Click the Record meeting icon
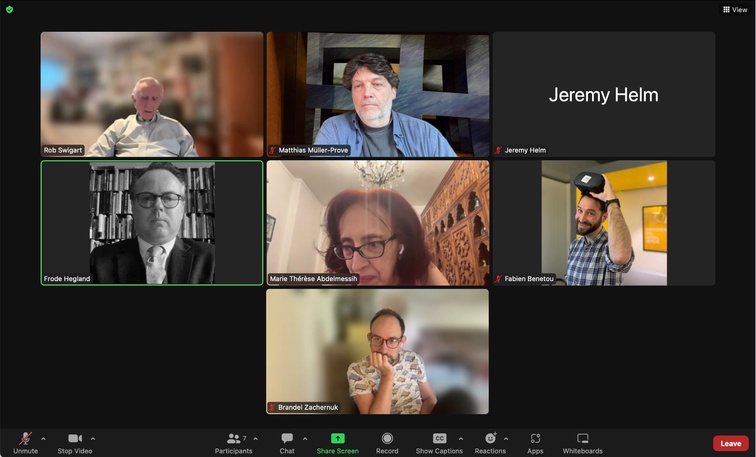 (x=387, y=439)
